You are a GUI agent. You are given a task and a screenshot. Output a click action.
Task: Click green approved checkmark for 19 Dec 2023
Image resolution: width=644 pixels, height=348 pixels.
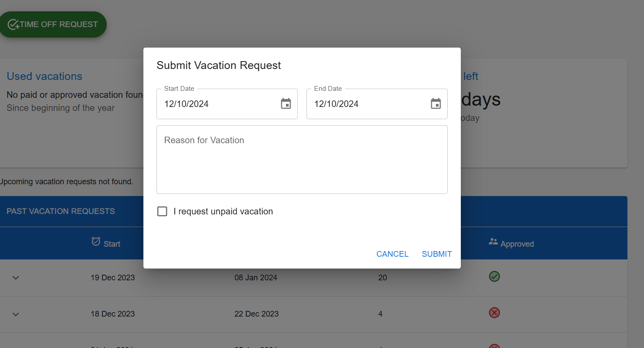[x=494, y=276]
